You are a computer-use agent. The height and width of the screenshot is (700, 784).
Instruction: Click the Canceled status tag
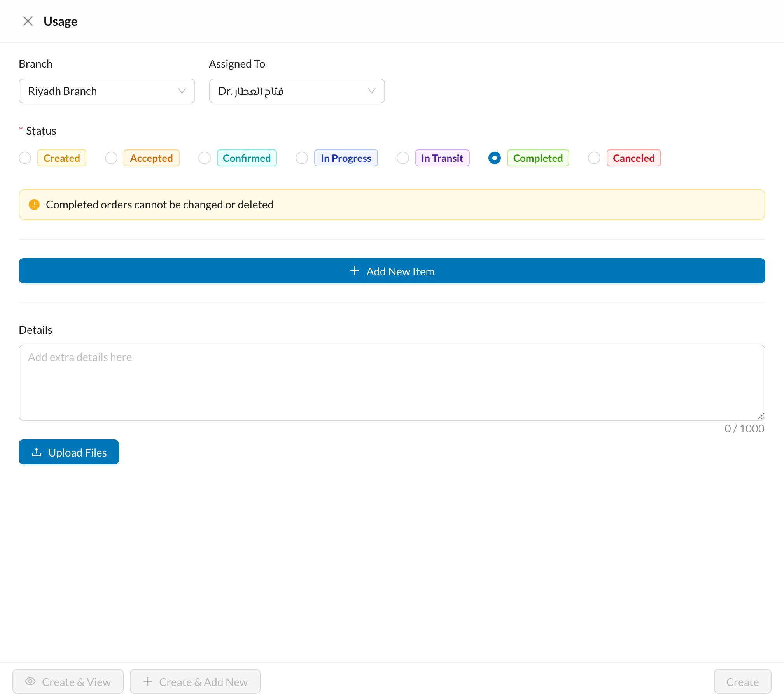point(634,158)
